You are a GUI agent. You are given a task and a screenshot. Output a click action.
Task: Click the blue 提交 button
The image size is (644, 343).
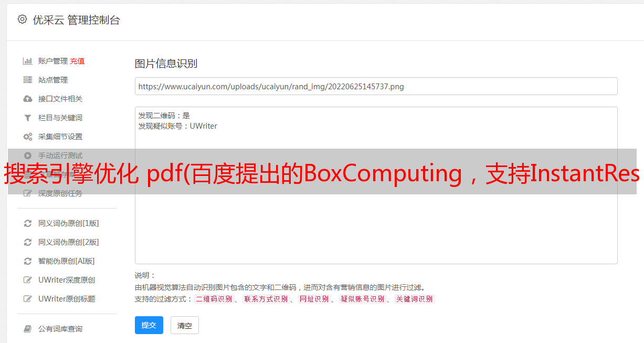[x=149, y=325]
